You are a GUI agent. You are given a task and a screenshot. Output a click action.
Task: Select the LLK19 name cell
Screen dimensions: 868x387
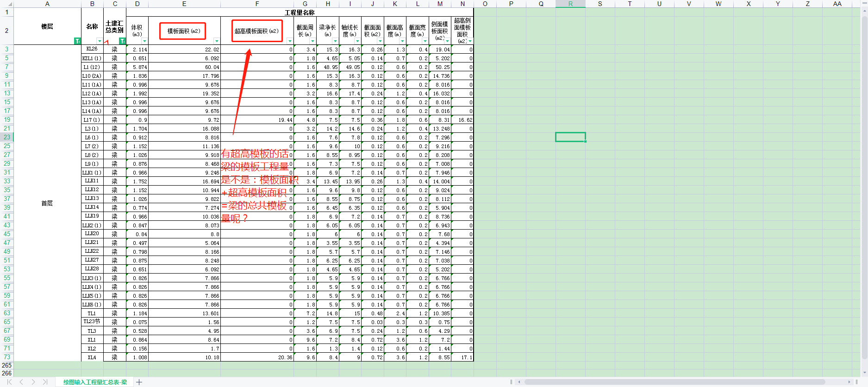92,216
